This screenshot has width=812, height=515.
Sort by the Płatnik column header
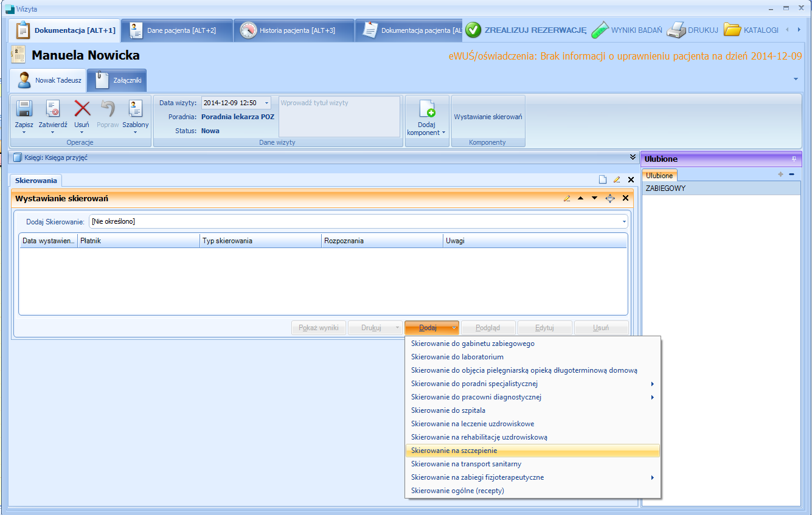point(139,241)
